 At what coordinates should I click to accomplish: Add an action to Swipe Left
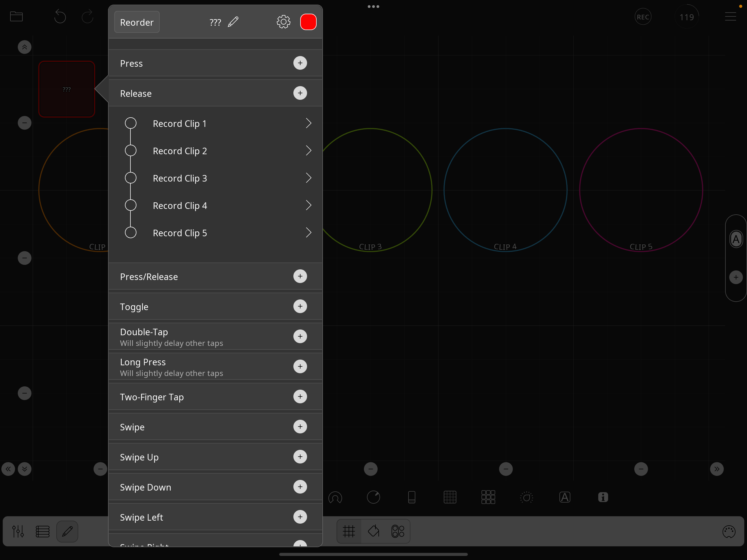coord(300,517)
